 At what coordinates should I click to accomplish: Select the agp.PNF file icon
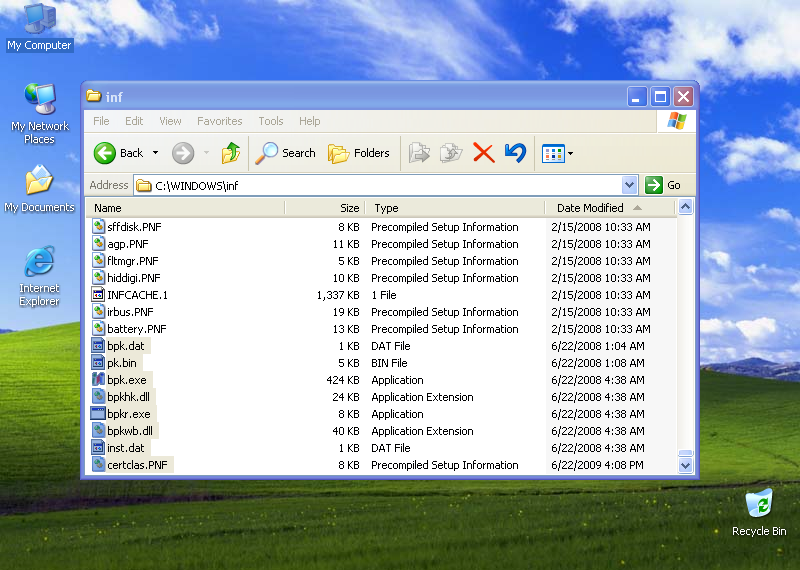point(98,244)
